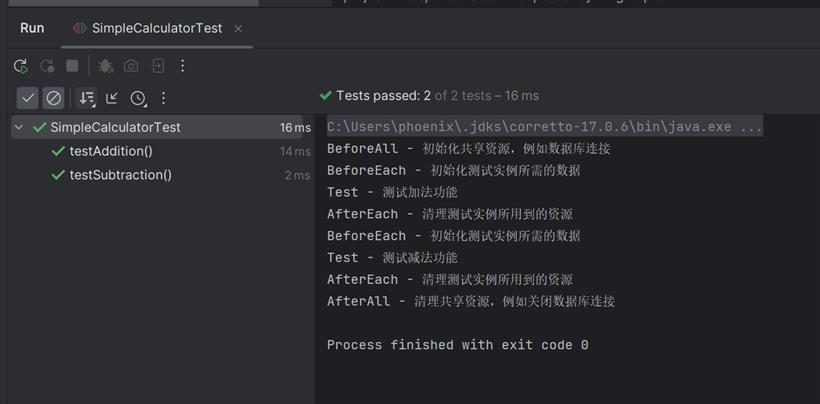Rerun tests with the rerun icon
The height and width of the screenshot is (404, 820).
(x=21, y=66)
